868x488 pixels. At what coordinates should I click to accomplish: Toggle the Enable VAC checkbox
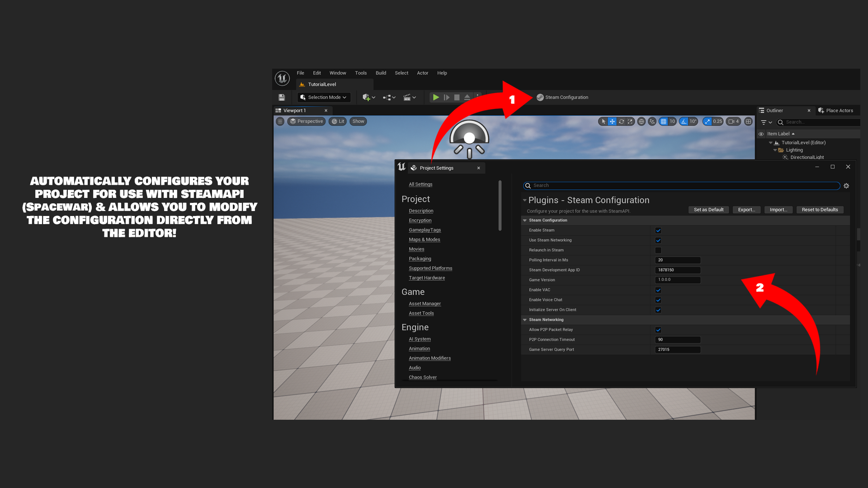click(x=658, y=290)
